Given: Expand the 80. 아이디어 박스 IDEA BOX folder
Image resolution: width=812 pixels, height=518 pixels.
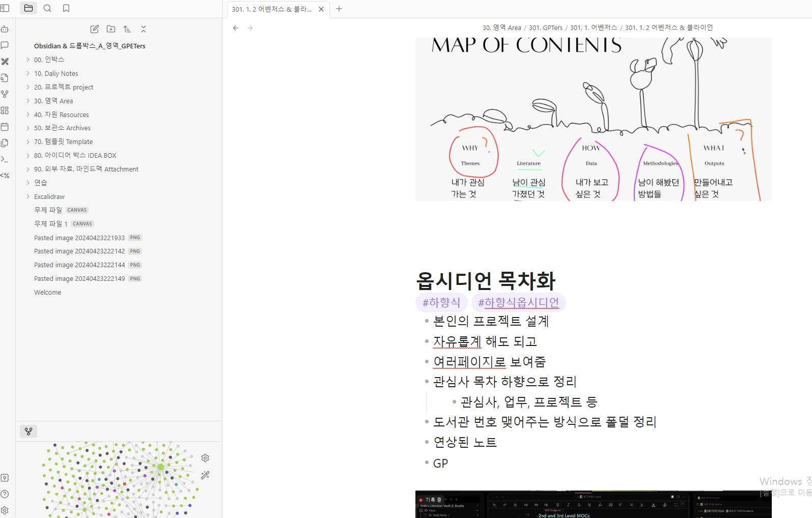Looking at the screenshot, I should click(x=28, y=155).
